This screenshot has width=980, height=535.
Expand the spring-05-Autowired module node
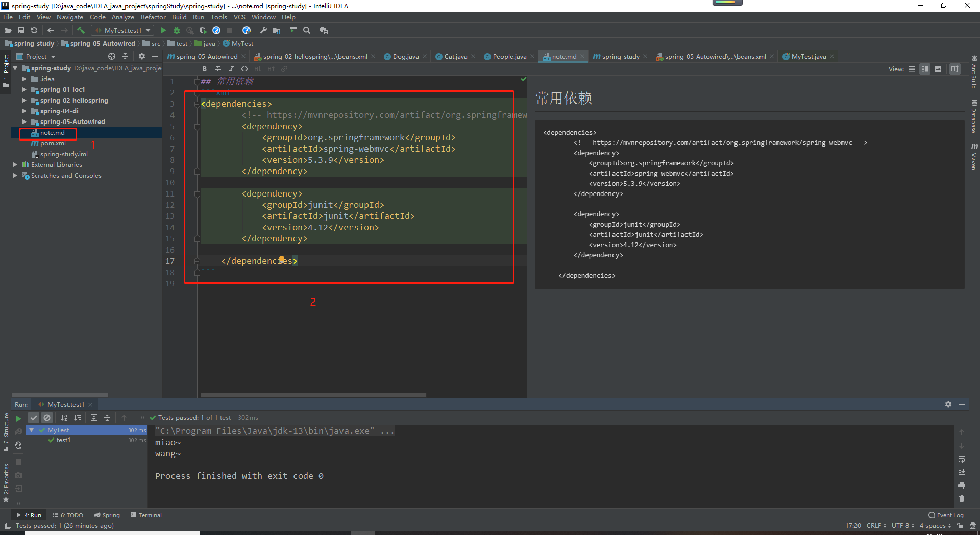[x=24, y=121]
